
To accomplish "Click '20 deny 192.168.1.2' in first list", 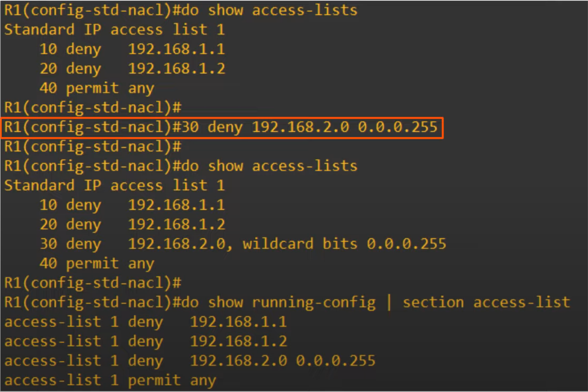I will [x=132, y=69].
